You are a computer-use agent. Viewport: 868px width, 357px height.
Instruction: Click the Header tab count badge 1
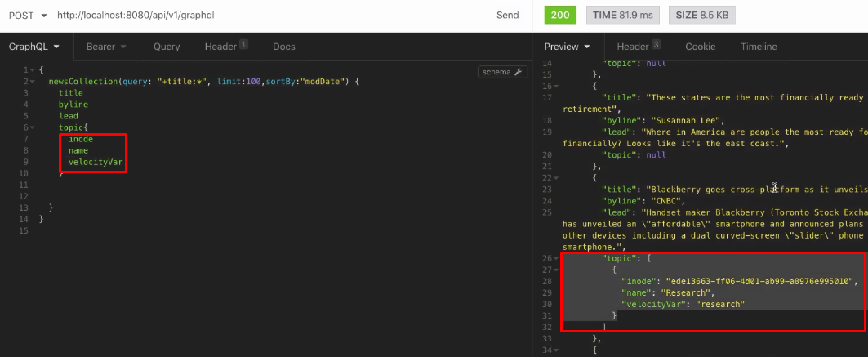pyautogui.click(x=243, y=44)
